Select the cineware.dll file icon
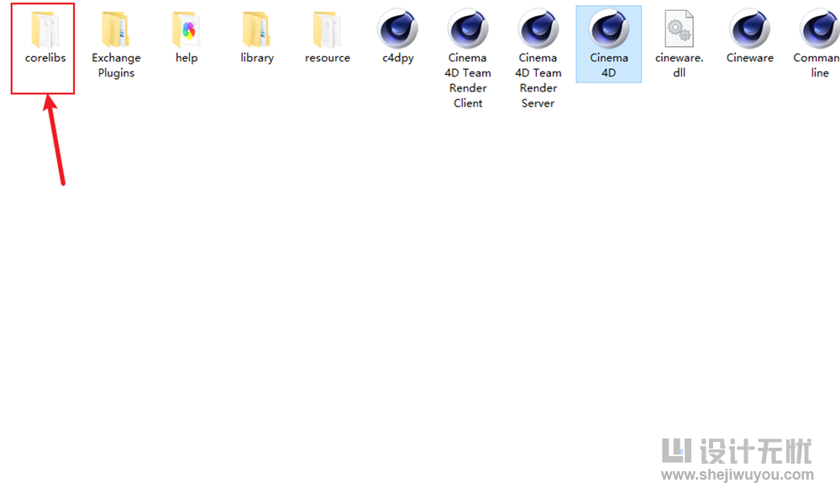Viewport: 840px width, 504px height. (x=680, y=29)
